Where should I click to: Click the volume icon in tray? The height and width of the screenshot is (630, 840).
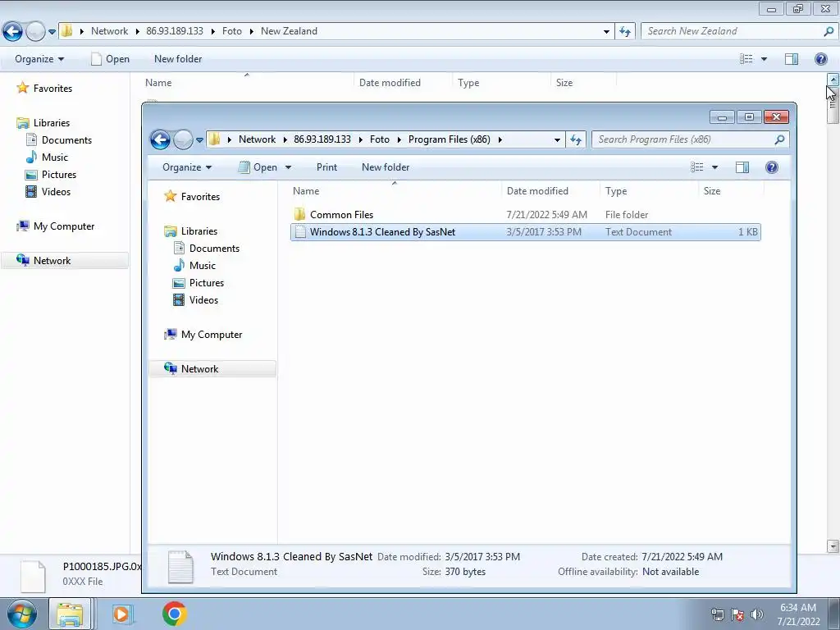757,614
